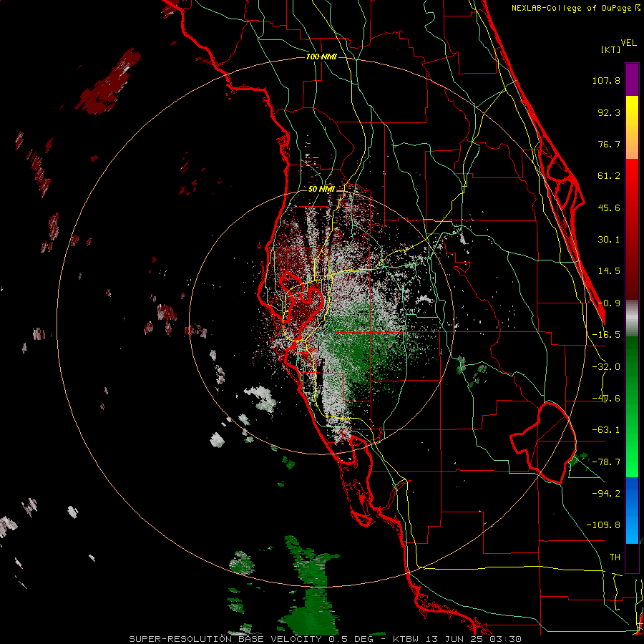Click the -32.0 velocity scale value
The width and height of the screenshot is (644, 644).
click(x=606, y=367)
